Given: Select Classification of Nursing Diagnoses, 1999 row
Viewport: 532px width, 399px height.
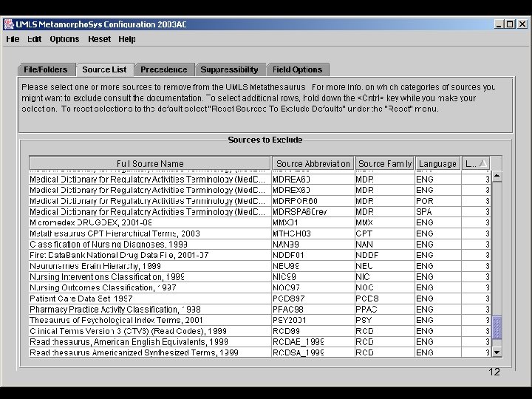Looking at the screenshot, I should pyautogui.click(x=260, y=245).
